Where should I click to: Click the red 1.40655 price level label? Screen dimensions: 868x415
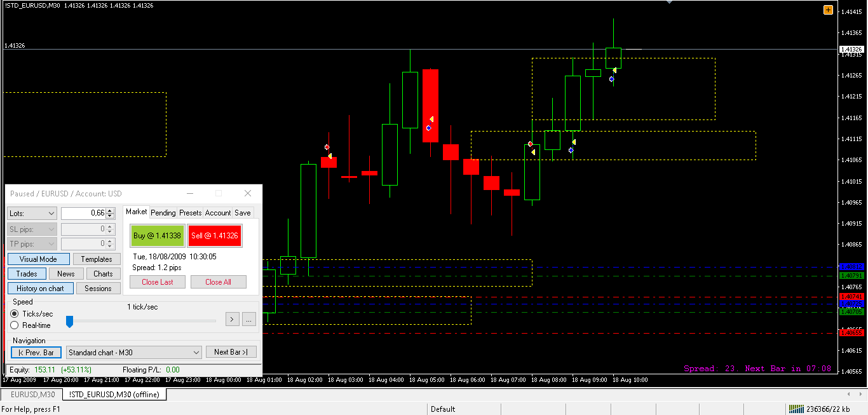click(x=851, y=332)
